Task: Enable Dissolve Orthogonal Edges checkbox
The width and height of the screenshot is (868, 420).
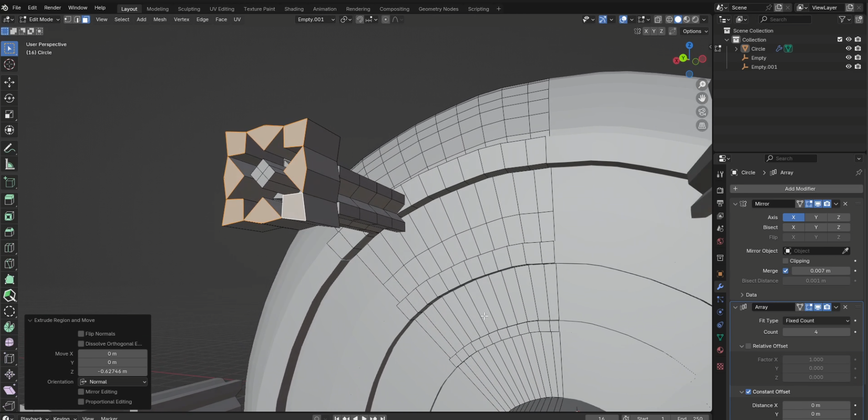Action: tap(81, 344)
